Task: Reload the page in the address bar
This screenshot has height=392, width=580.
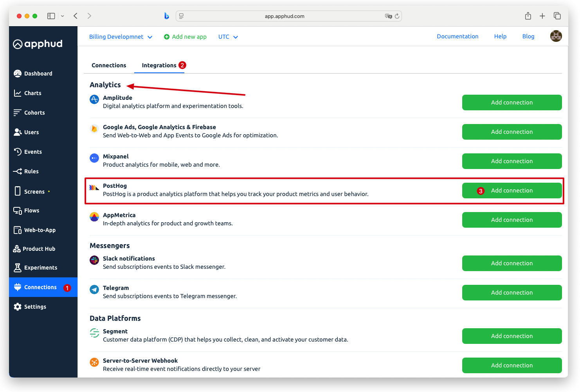Action: click(397, 16)
